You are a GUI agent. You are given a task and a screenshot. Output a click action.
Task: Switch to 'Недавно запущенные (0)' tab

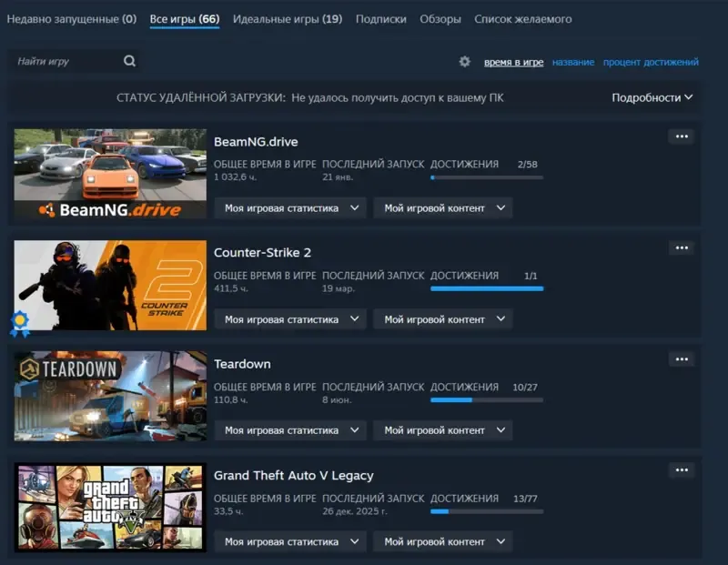pyautogui.click(x=72, y=19)
